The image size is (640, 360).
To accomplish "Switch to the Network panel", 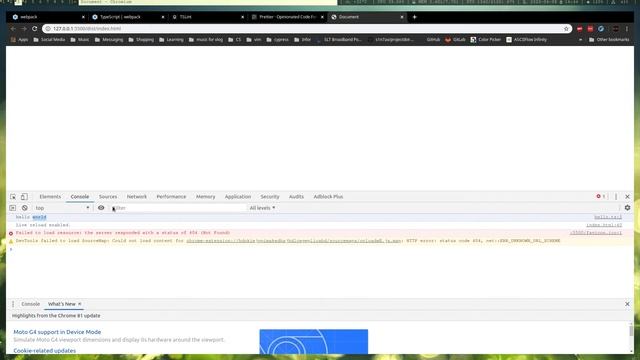I will point(137,197).
